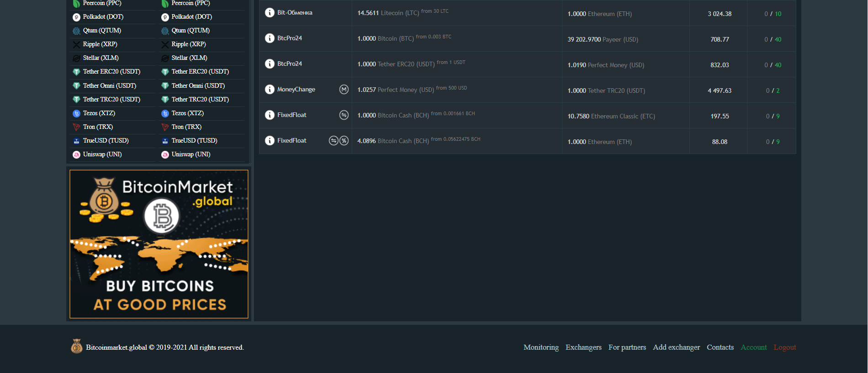Choose Tether TRC20 (USDT) in left column
The width and height of the screenshot is (868, 373).
click(x=111, y=99)
